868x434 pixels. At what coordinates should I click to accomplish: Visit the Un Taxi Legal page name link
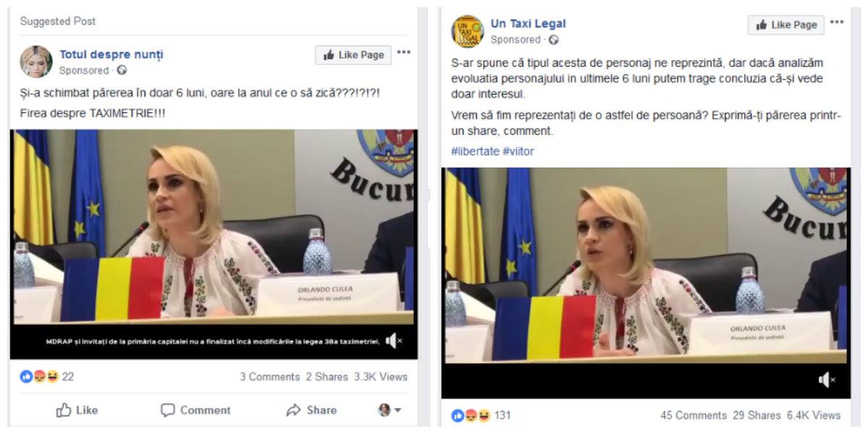(528, 24)
